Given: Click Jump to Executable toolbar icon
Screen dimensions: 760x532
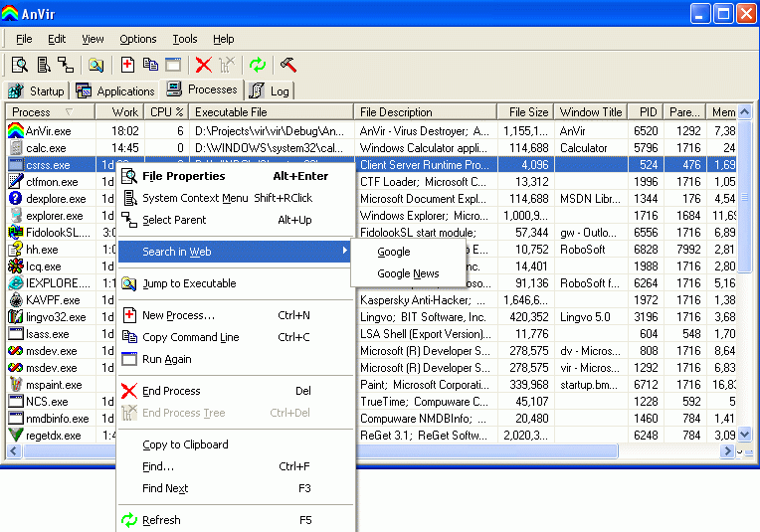Looking at the screenshot, I should tap(95, 65).
